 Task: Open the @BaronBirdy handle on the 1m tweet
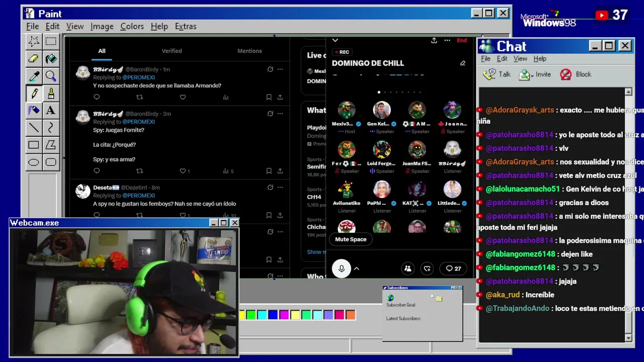(x=142, y=69)
